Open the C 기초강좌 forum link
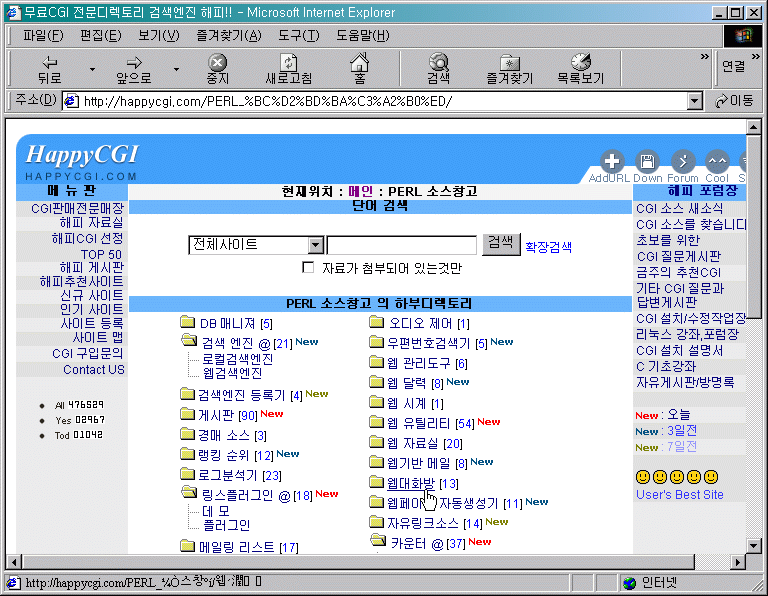Viewport: 768px width, 596px height. click(666, 366)
